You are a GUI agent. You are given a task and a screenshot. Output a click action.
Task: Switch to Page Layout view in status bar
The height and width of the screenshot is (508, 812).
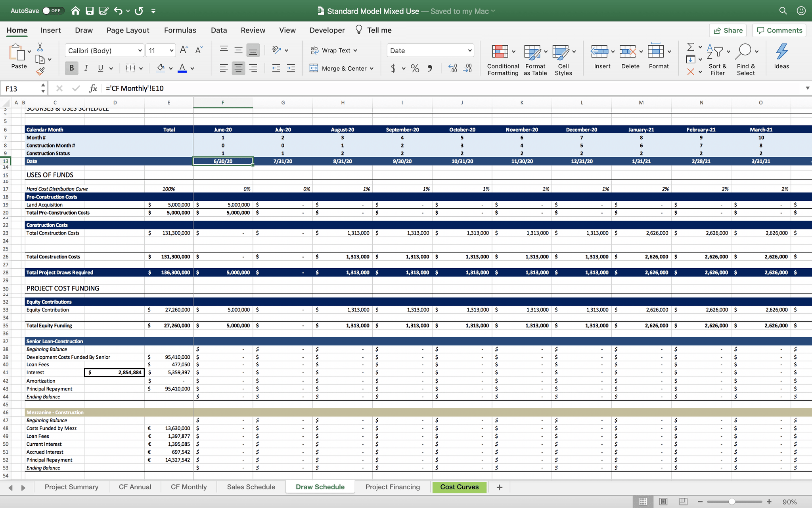[663, 501]
